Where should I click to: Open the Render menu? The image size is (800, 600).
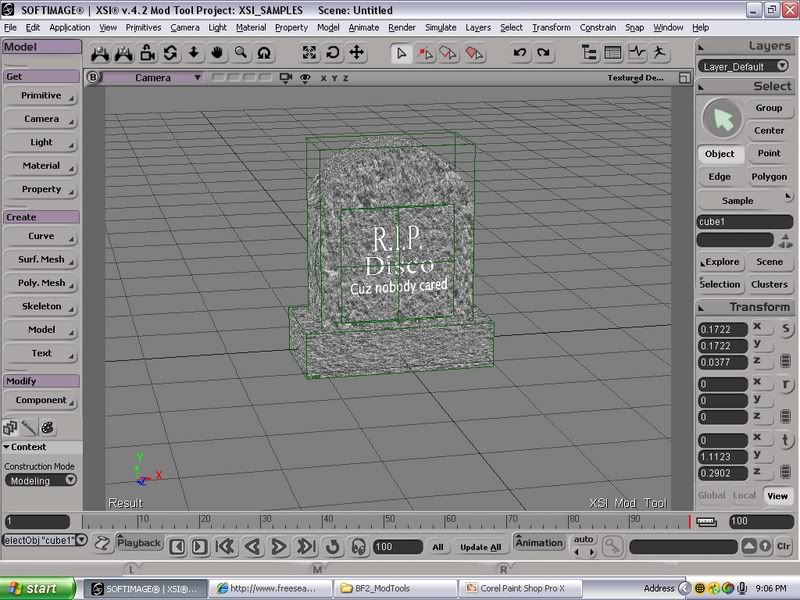pos(402,28)
